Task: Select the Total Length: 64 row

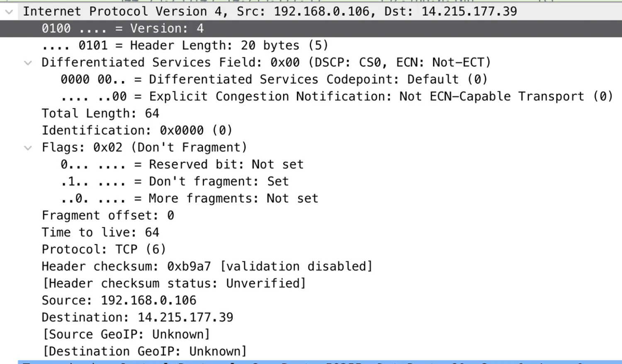Action: (311, 113)
